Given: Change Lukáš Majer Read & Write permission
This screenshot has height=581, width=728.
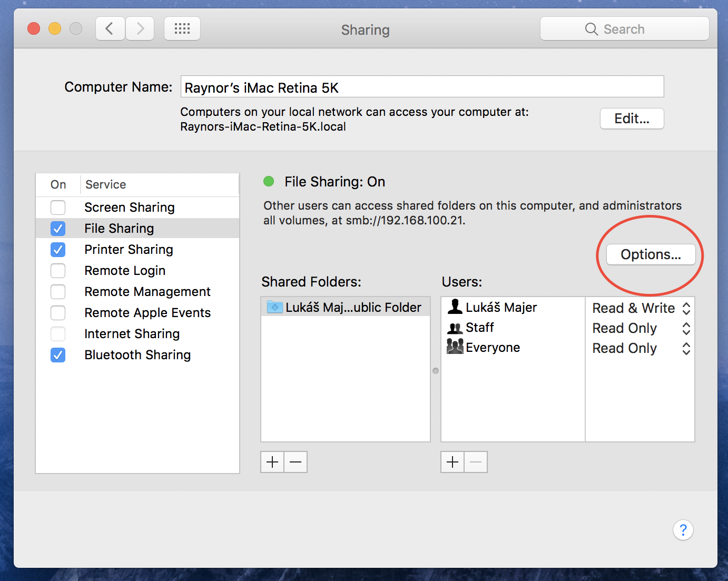Looking at the screenshot, I should pyautogui.click(x=641, y=308).
